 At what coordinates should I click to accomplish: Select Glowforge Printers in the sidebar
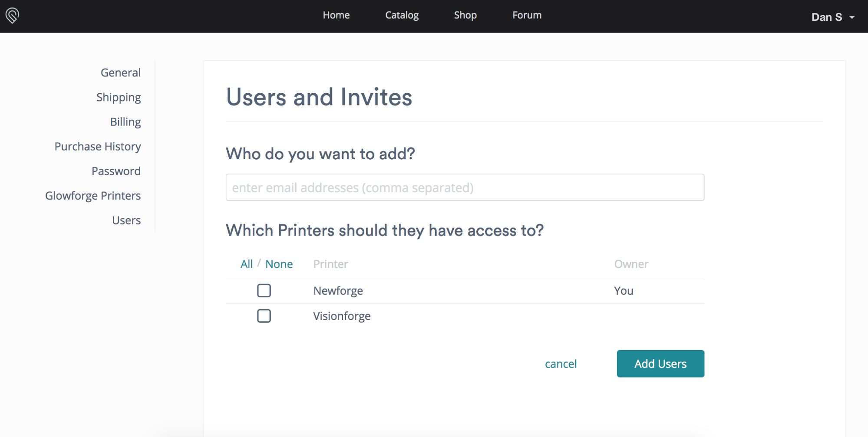pos(92,195)
